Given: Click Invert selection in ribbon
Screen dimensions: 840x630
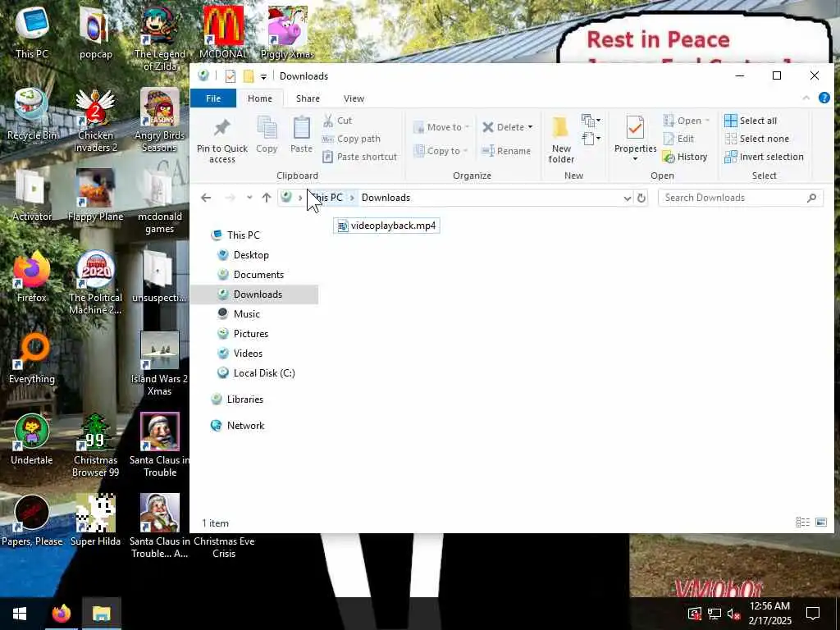Looking at the screenshot, I should 764,157.
